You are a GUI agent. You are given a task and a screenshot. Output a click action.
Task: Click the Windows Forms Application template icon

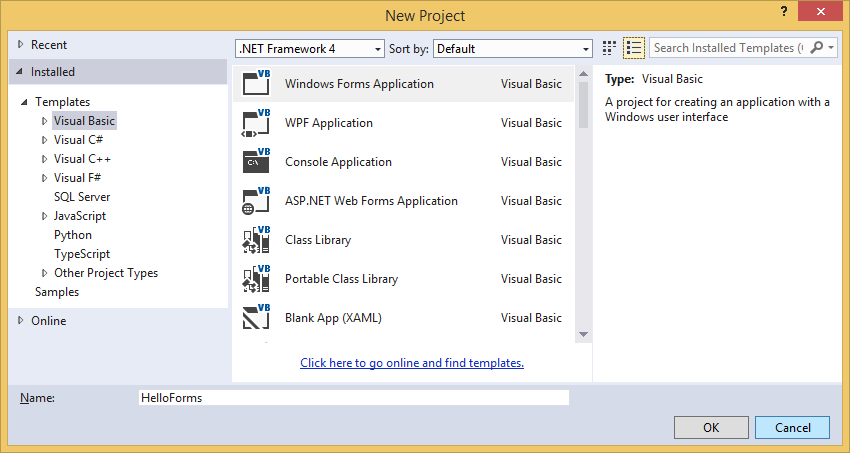tap(256, 83)
